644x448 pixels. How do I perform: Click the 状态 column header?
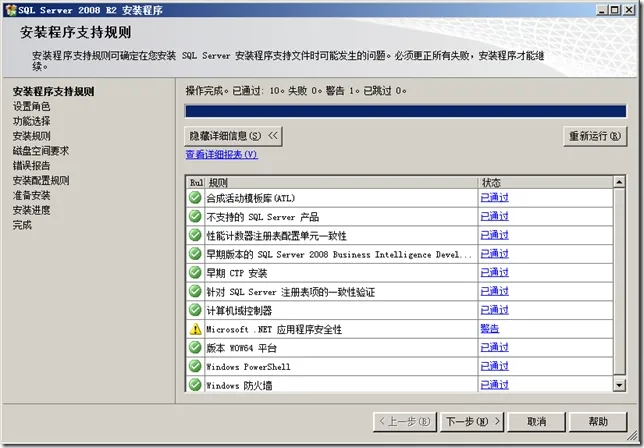[546, 182]
